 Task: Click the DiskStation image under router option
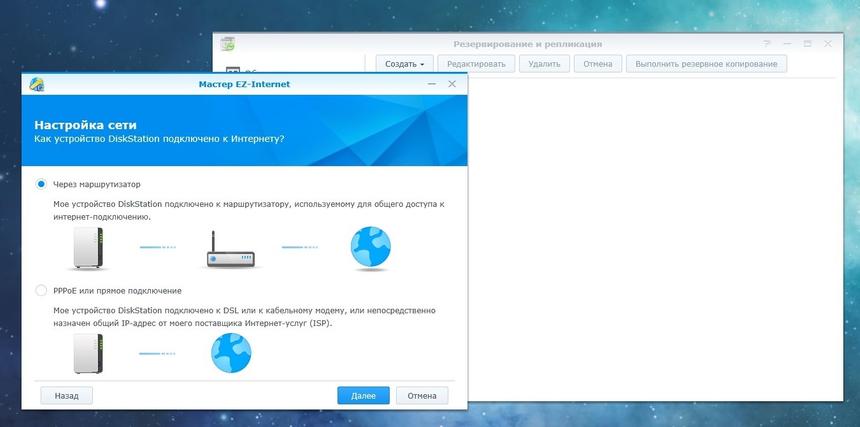(88, 248)
